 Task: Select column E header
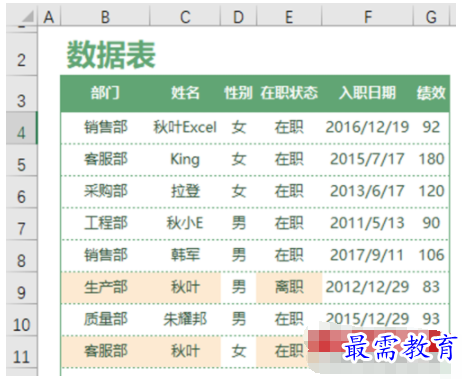click(x=289, y=16)
